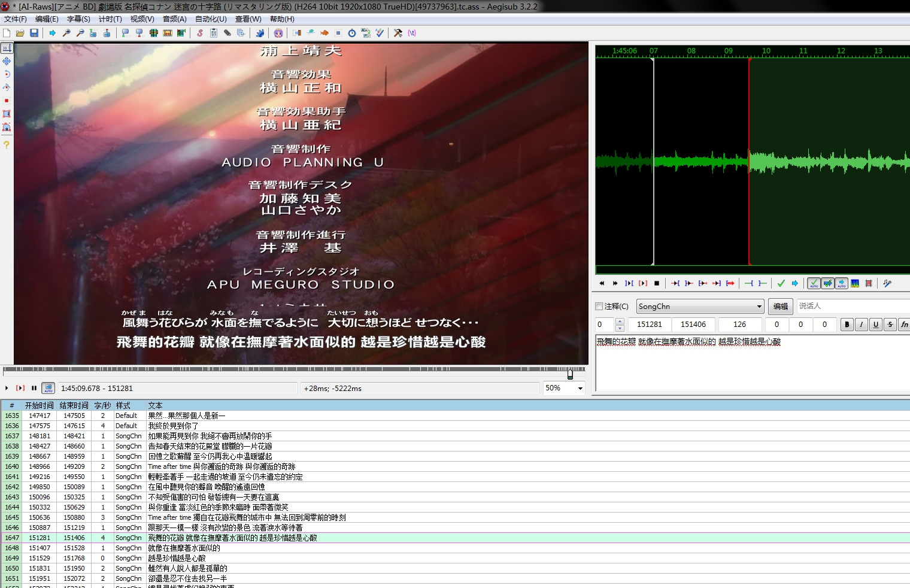Create a new subtitle file
This screenshot has width=910, height=588.
(x=7, y=33)
